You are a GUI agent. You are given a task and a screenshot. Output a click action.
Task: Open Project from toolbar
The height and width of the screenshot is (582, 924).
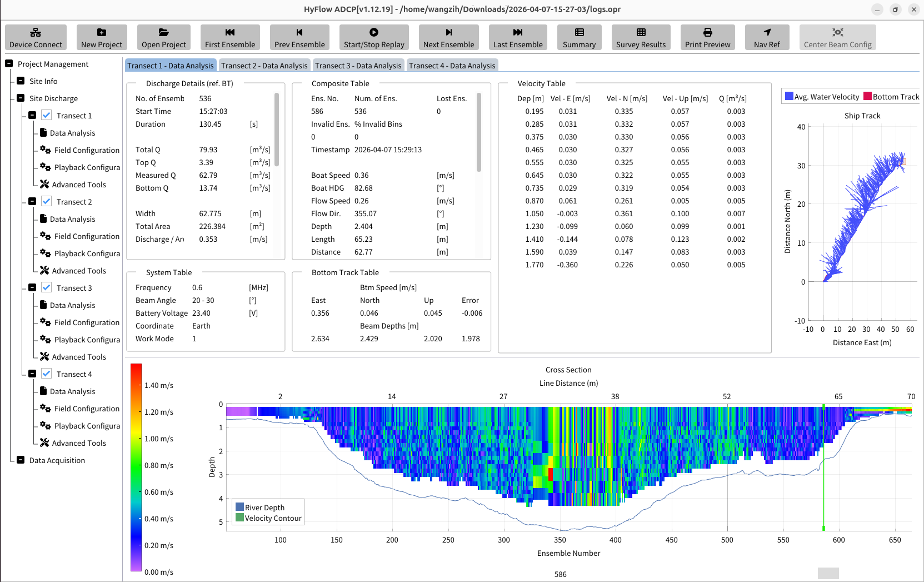tap(164, 37)
